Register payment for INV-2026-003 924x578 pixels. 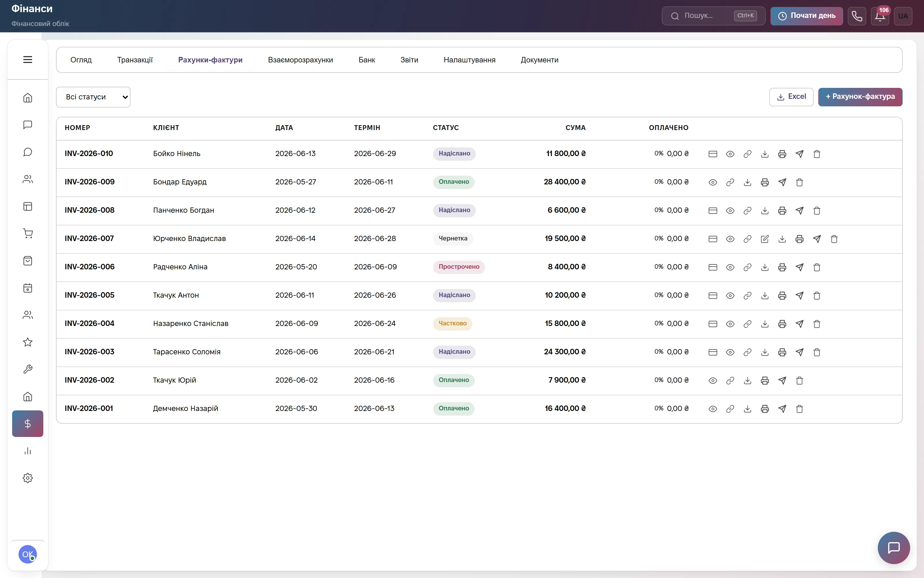click(x=712, y=352)
